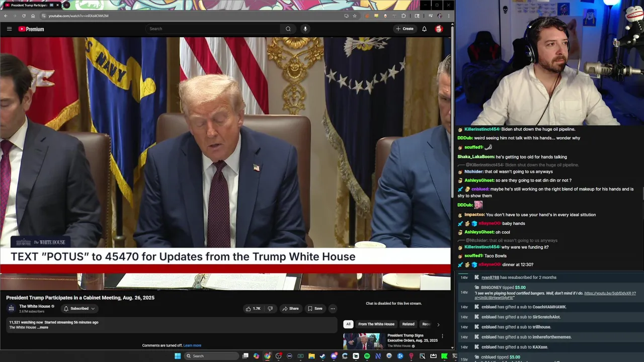Open options menu for Executive Orders video
The height and width of the screenshot is (362, 644).
[442, 336]
